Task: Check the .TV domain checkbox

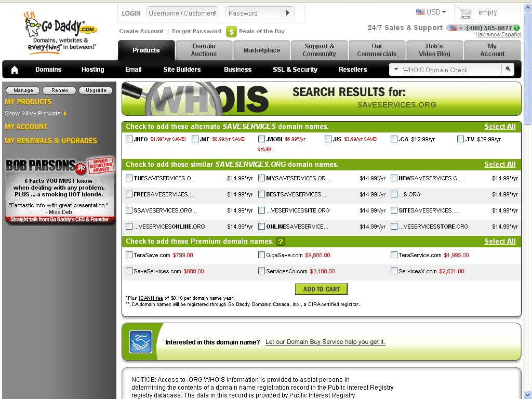Action: pyautogui.click(x=460, y=139)
